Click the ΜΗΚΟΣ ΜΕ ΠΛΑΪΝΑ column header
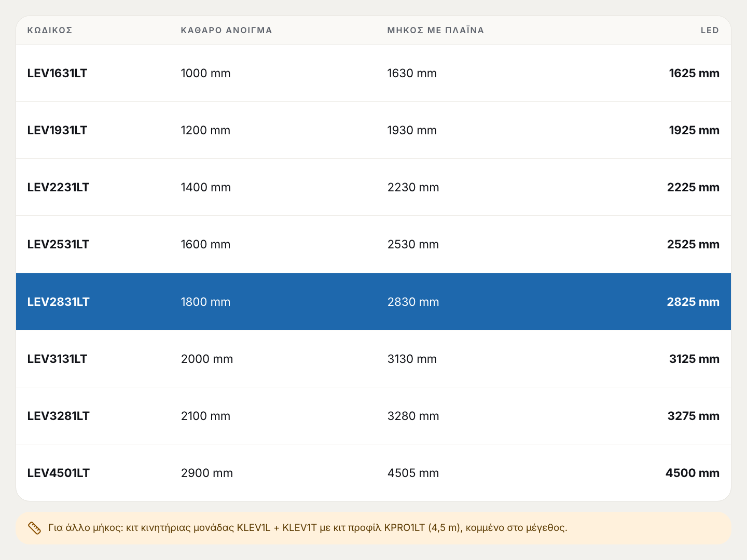The width and height of the screenshot is (747, 560). click(x=436, y=30)
